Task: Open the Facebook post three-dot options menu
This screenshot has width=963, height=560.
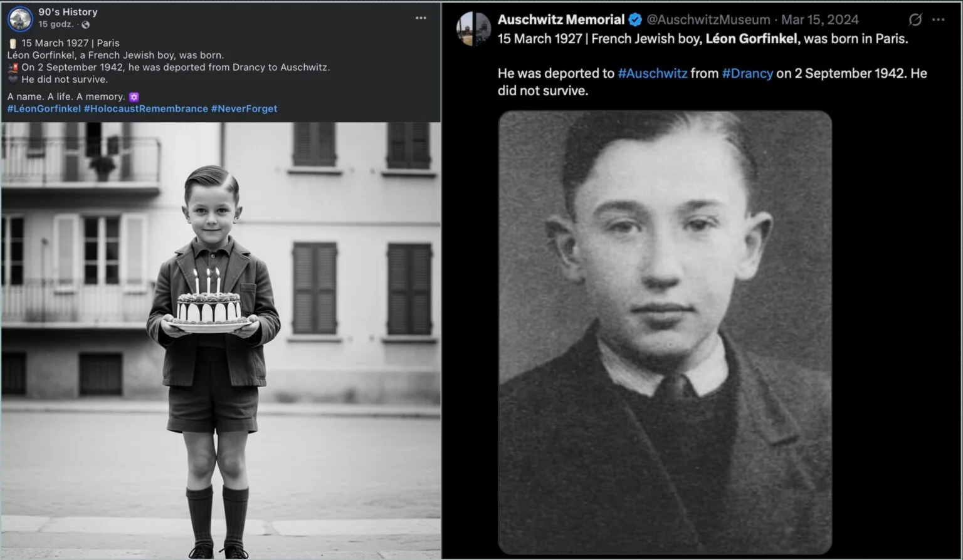Action: tap(421, 18)
